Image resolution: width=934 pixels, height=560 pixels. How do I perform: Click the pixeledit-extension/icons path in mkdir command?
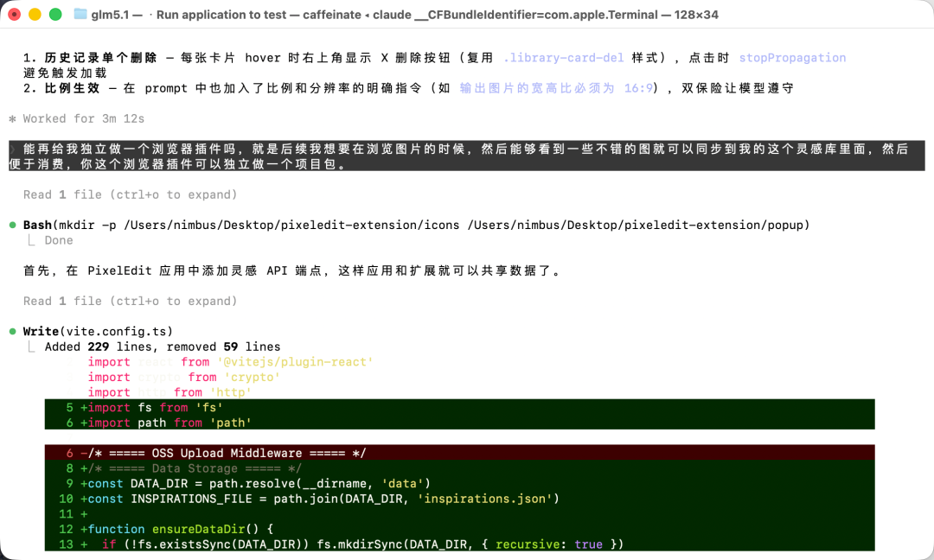292,225
